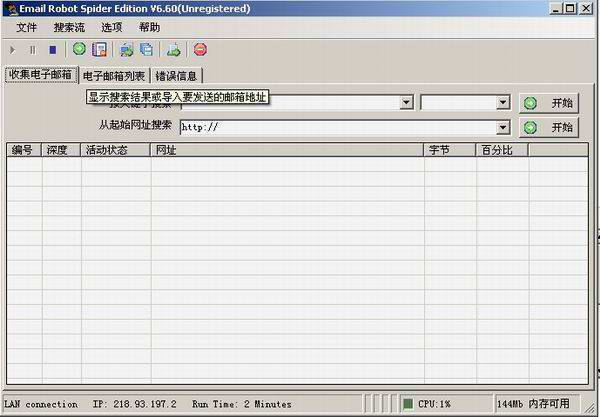Image resolution: width=600 pixels, height=417 pixels.
Task: Click the app icon in title bar
Action: tap(11, 8)
